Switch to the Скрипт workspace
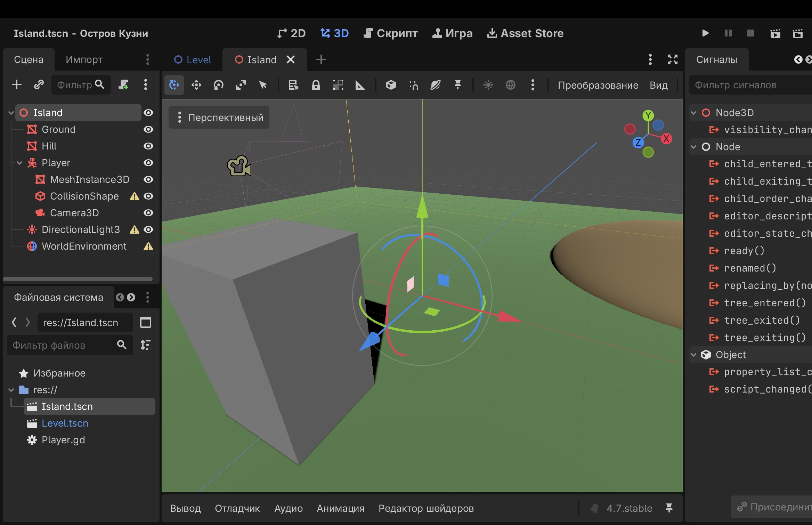Viewport: 812px width, 525px height. (x=390, y=33)
